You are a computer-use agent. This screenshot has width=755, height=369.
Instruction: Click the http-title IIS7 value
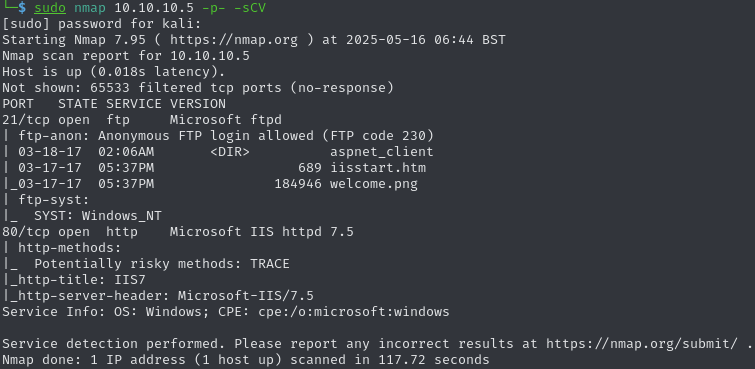pyautogui.click(x=130, y=280)
